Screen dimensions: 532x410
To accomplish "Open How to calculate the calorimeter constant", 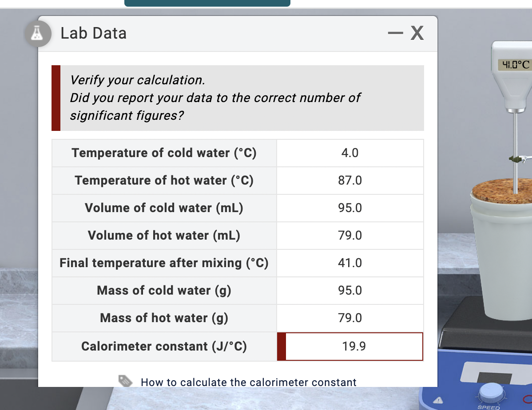I will coord(248,382).
